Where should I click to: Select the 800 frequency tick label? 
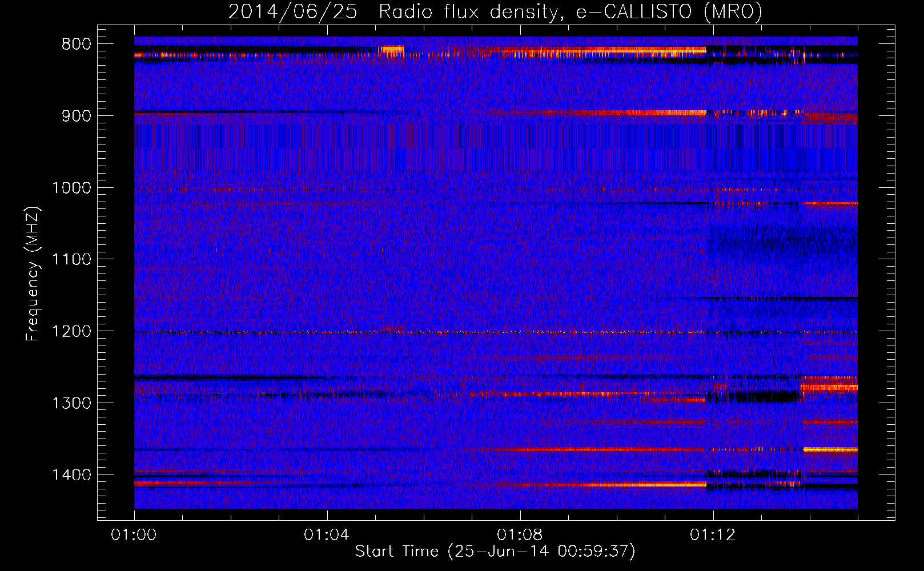click(76, 45)
